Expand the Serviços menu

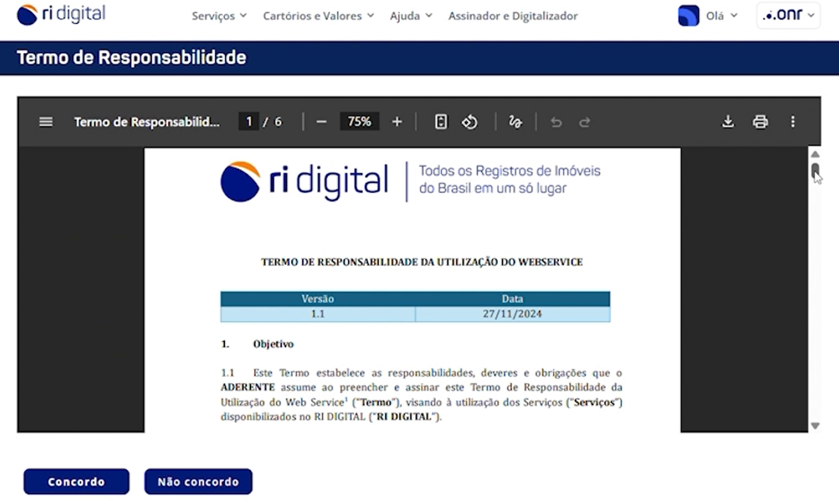click(219, 16)
